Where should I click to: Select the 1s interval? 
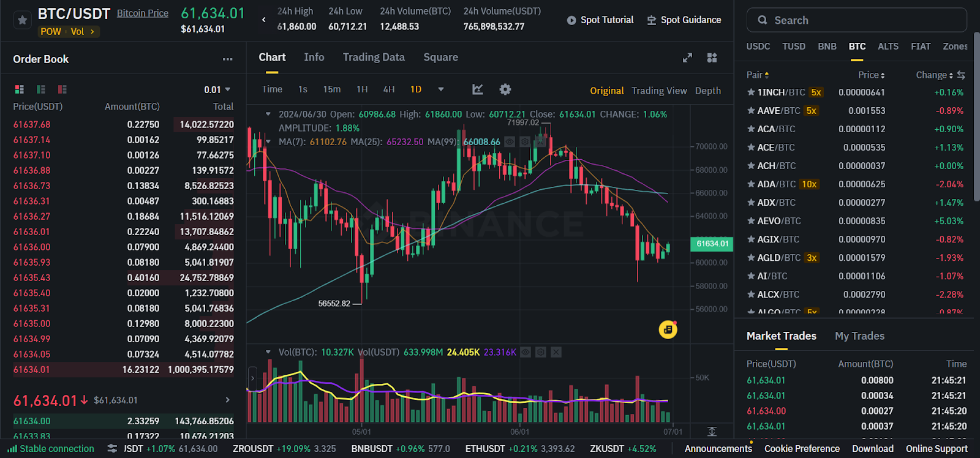[x=303, y=89]
